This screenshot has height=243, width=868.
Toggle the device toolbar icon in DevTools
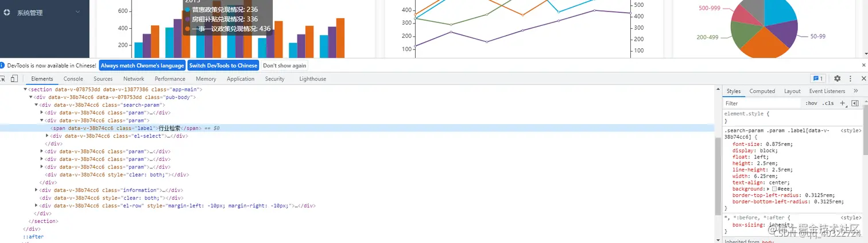14,79
